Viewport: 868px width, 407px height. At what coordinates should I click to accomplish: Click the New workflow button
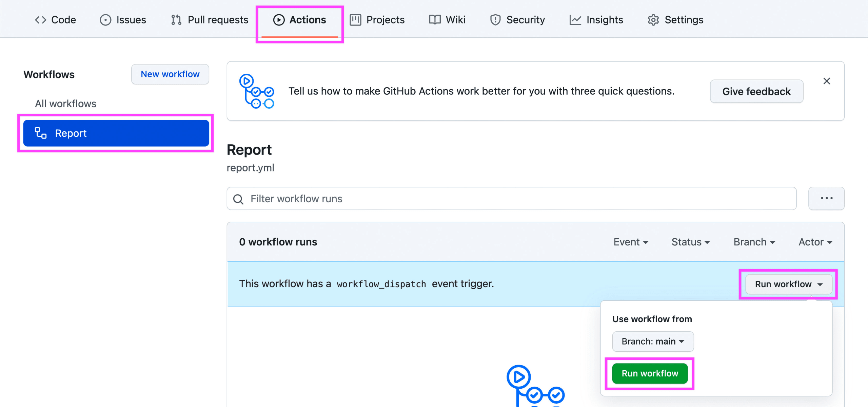(x=170, y=74)
